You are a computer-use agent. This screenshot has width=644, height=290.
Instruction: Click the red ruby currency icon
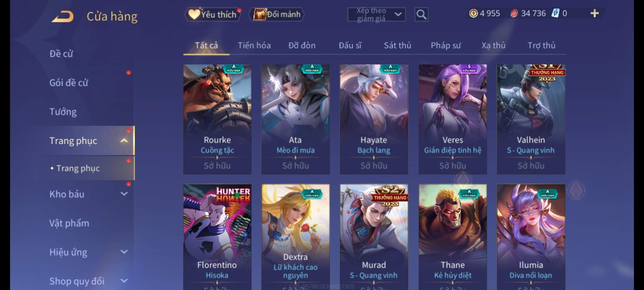(514, 13)
